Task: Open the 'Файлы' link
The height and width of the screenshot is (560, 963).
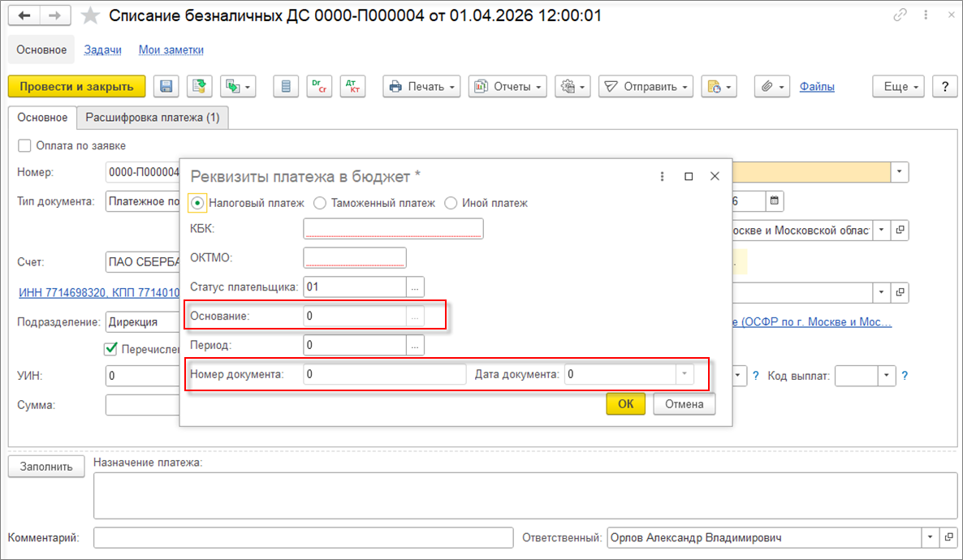Action: [817, 87]
